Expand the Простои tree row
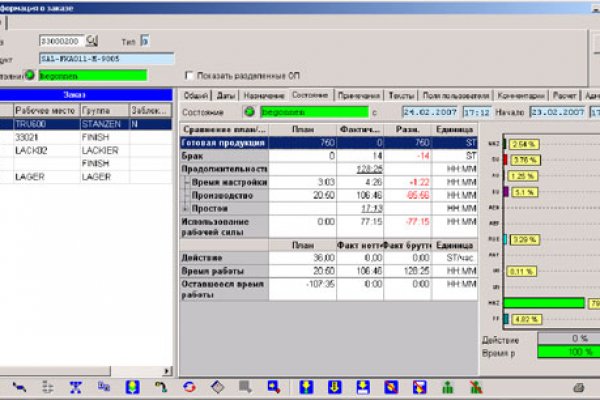600x400 pixels. (x=185, y=207)
